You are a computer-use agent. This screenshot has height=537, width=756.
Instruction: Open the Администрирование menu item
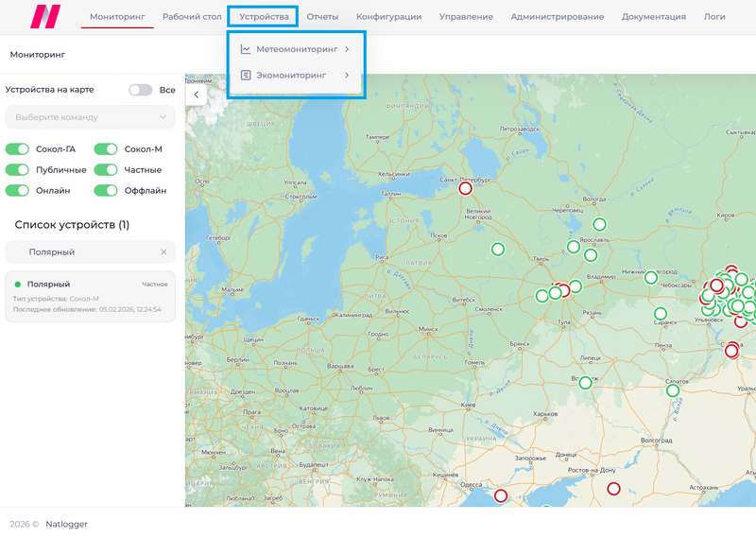coord(557,16)
